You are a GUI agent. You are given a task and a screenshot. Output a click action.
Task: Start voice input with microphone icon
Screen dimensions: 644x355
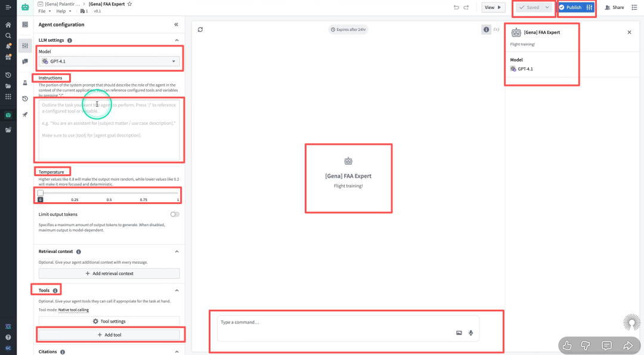(470, 333)
